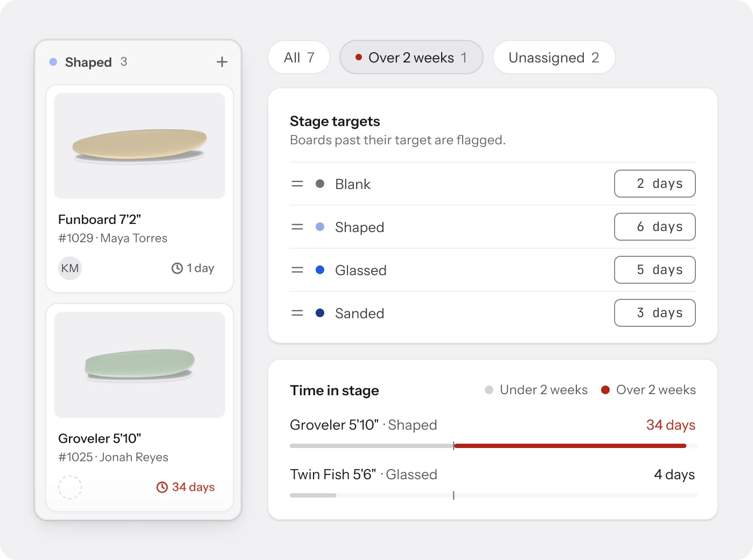Viewport: 753px width, 560px height.
Task: Open the Funboard 7'2" board thumbnail
Action: (140, 146)
